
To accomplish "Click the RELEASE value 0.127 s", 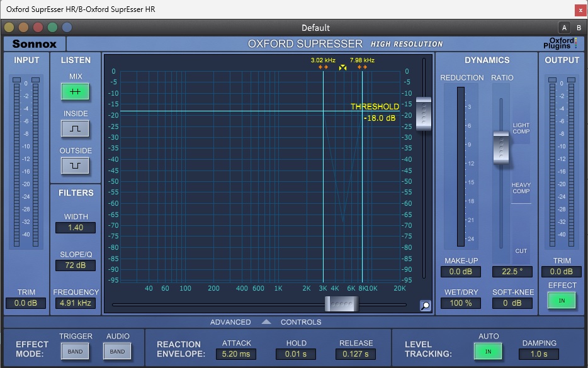I will (x=356, y=354).
